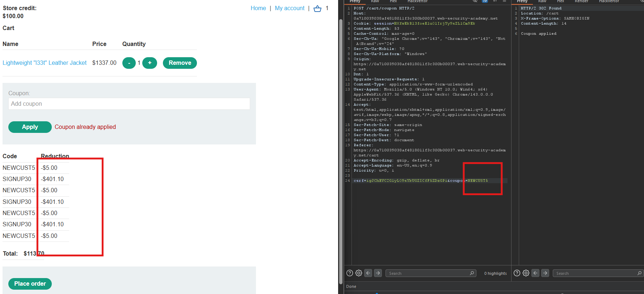Click the Cache-Control: max-age=0 header

384,34
